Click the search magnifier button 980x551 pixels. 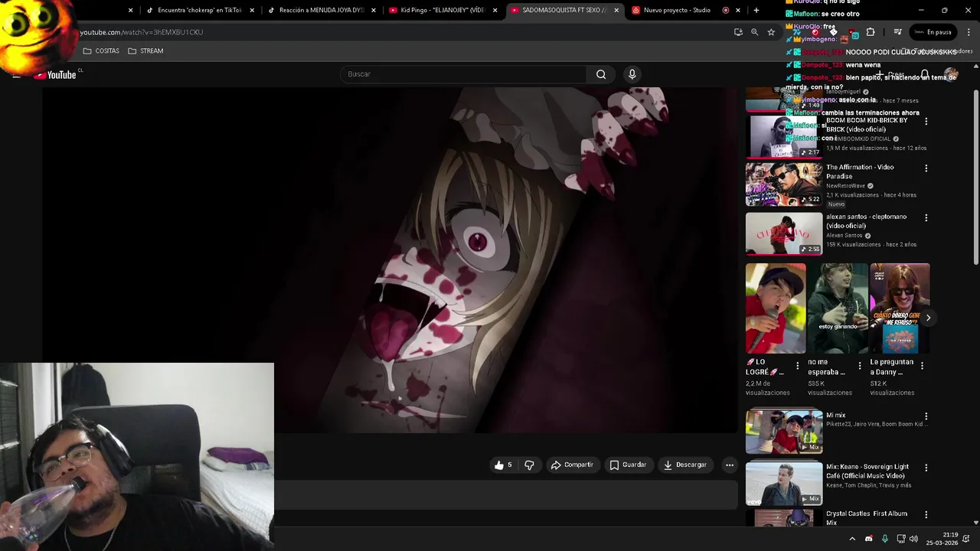(601, 74)
